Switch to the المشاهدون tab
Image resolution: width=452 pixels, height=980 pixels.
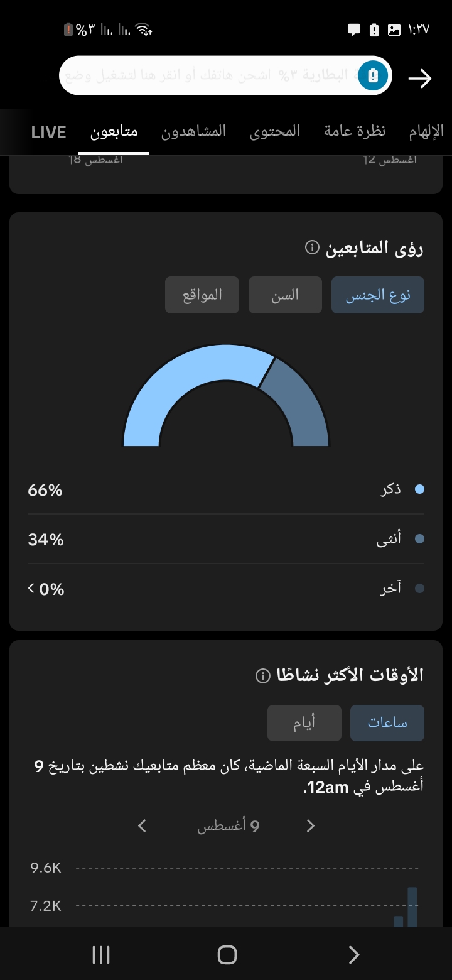click(x=194, y=131)
